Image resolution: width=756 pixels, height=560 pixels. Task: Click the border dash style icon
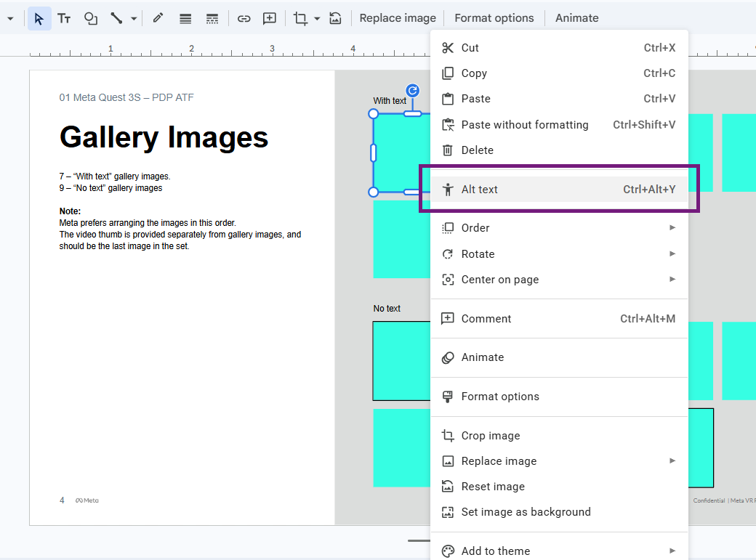tap(212, 18)
